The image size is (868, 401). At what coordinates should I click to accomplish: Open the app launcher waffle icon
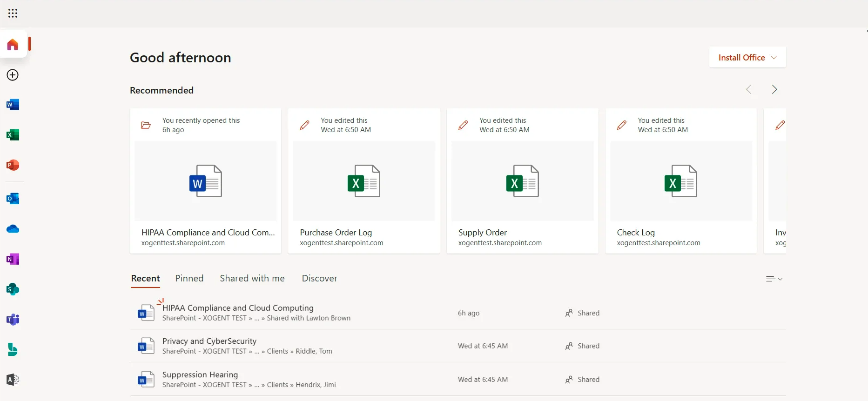(13, 13)
